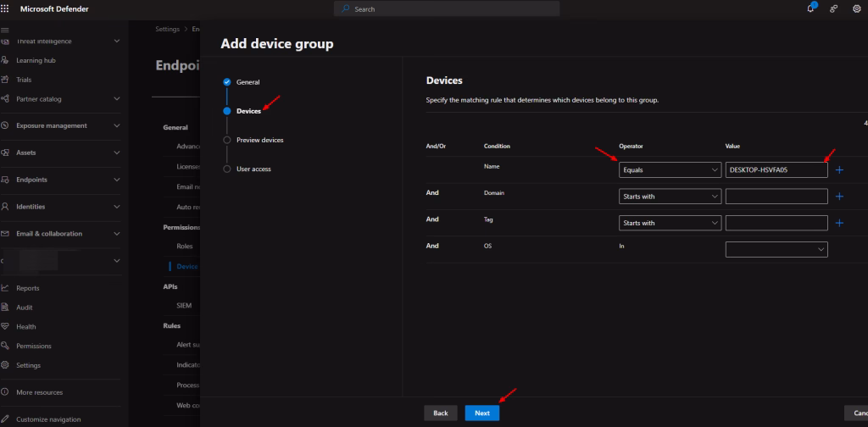868x427 pixels.
Task: Add another Name condition with plus icon
Action: click(839, 169)
